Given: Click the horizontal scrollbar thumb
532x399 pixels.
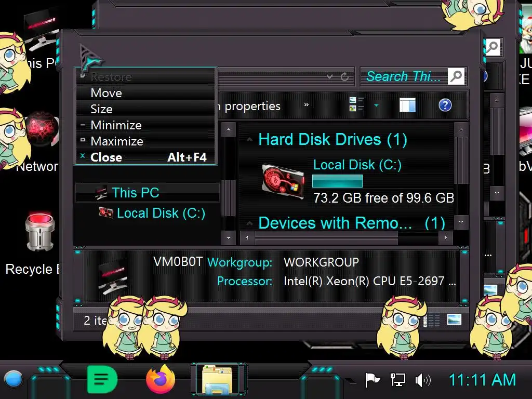Looking at the screenshot, I should tap(326, 237).
